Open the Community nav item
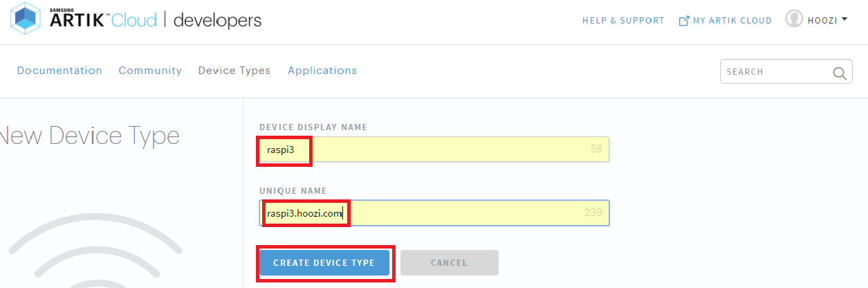The width and height of the screenshot is (868, 288). click(x=150, y=71)
